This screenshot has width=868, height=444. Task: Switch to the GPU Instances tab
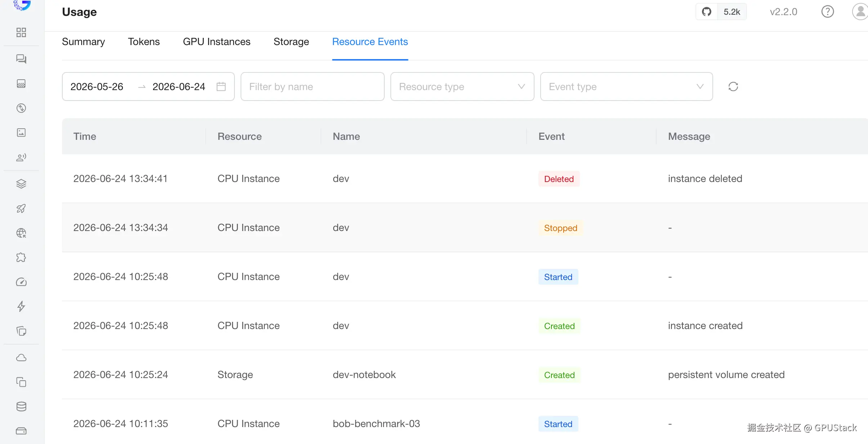[x=216, y=42]
